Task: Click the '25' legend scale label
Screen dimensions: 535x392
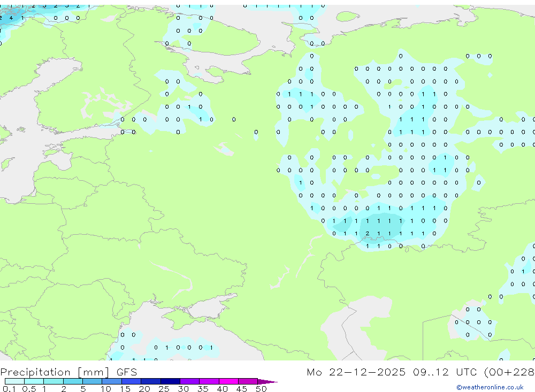Action: pos(164,389)
